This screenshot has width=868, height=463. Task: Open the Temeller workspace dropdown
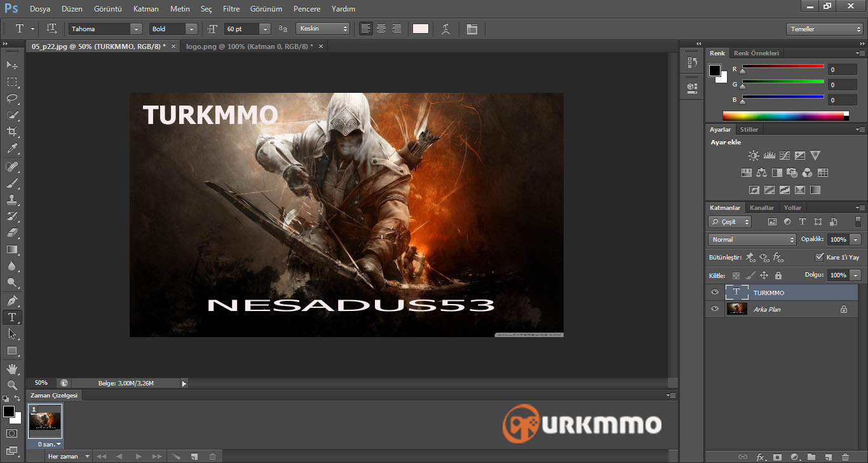[x=824, y=29]
